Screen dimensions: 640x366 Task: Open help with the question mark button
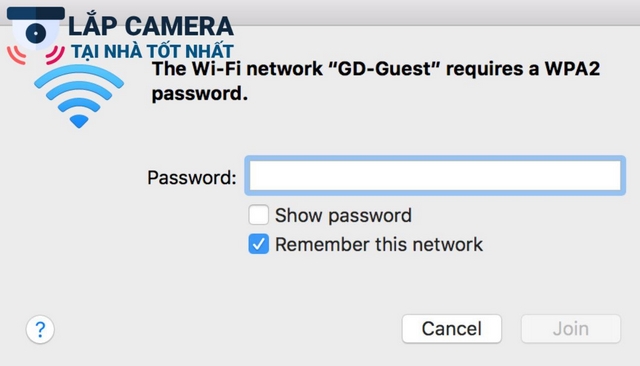pyautogui.click(x=40, y=329)
